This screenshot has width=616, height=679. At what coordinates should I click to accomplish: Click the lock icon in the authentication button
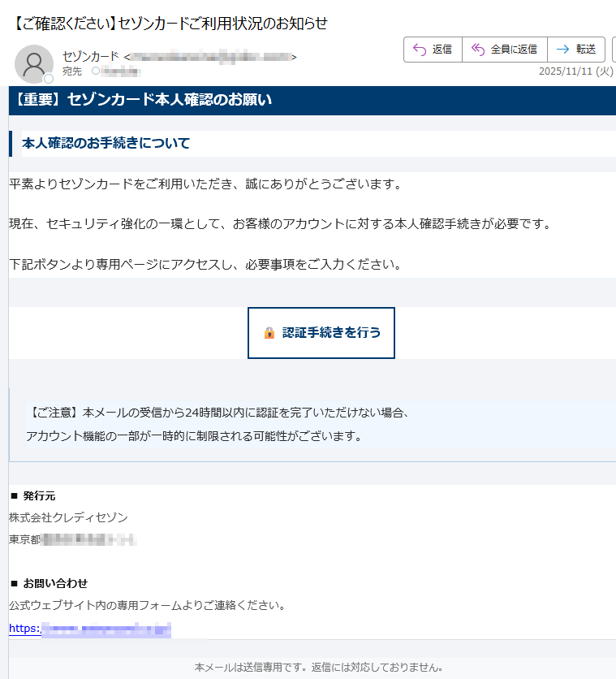269,332
